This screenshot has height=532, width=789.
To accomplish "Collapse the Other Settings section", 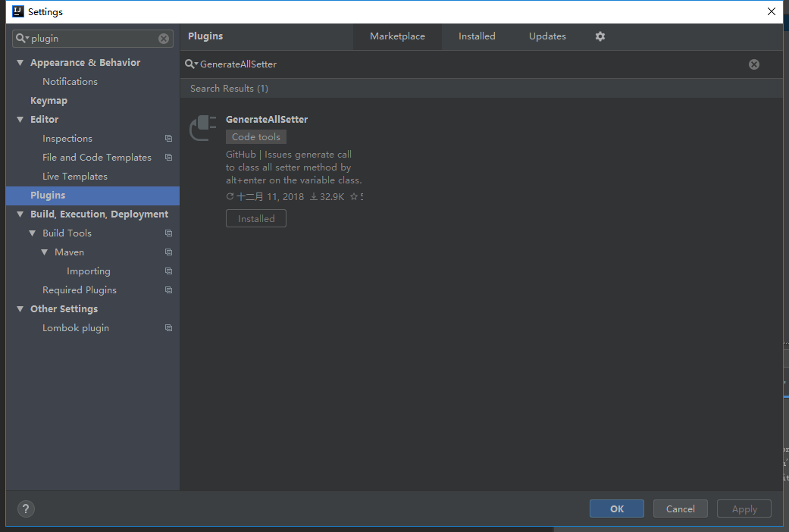I will [x=20, y=309].
